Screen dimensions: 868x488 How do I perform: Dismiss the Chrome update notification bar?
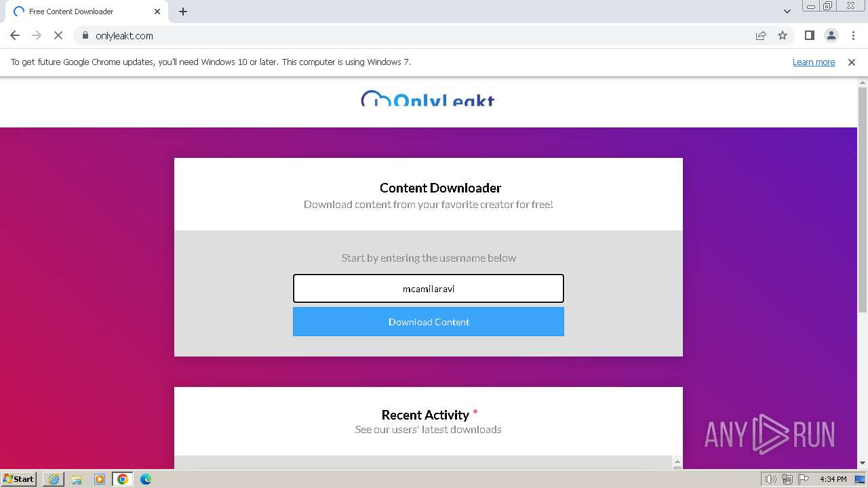[x=852, y=62]
